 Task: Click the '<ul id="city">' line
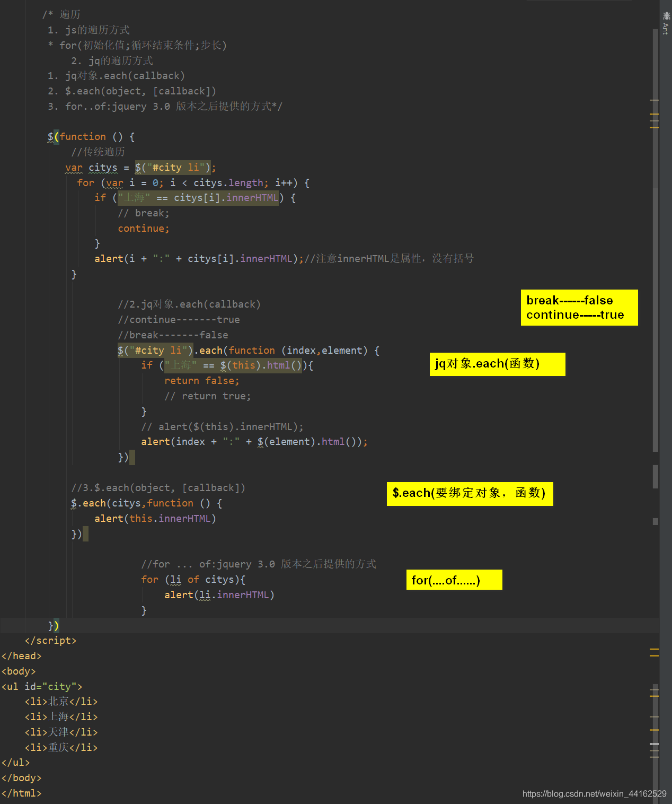(42, 687)
